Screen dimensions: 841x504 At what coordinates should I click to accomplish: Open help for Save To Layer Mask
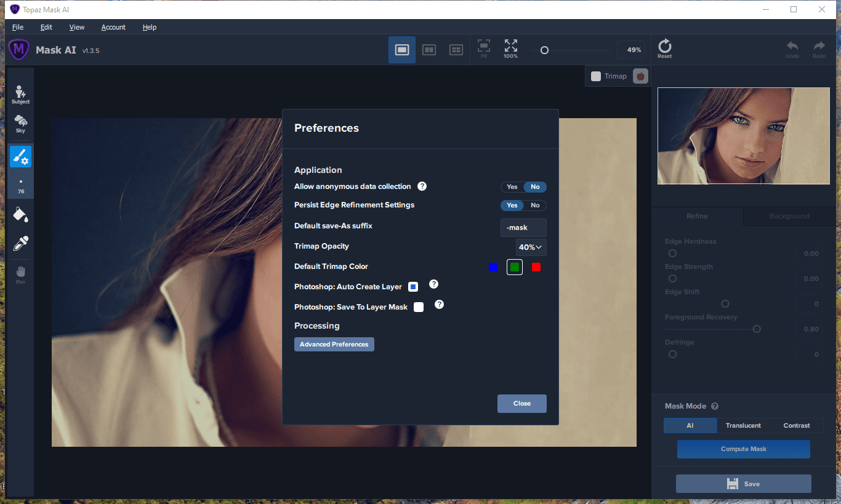coord(439,304)
